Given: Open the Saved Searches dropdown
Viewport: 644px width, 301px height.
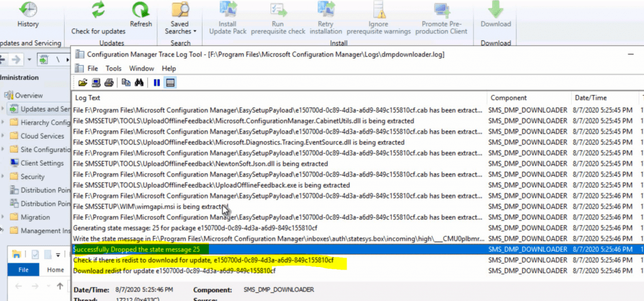Looking at the screenshot, I should (180, 18).
